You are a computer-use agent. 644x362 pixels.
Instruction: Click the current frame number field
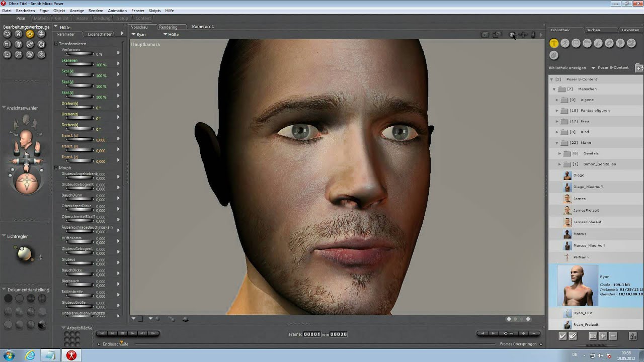click(312, 334)
